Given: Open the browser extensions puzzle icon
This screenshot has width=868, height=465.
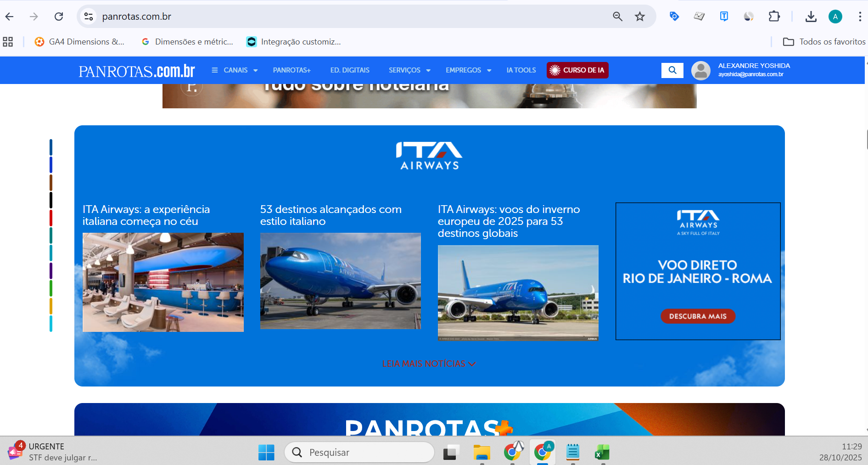Looking at the screenshot, I should pos(774,17).
